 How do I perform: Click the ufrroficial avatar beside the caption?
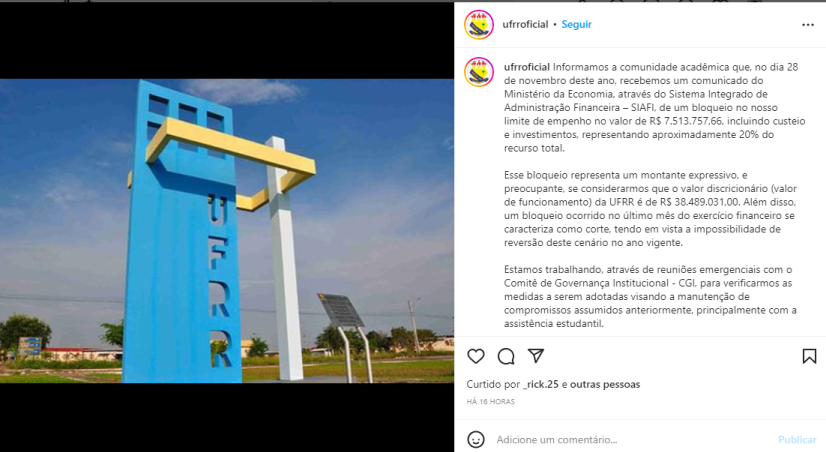click(x=479, y=72)
